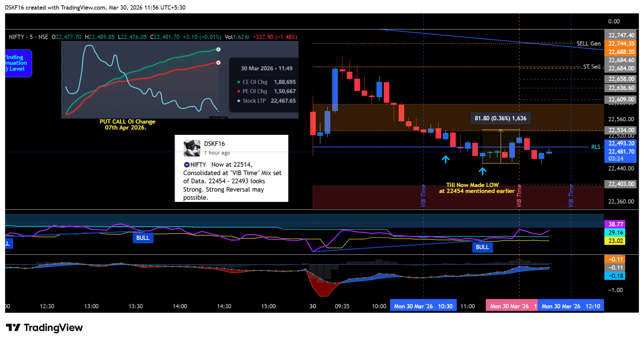The height and width of the screenshot is (342, 644).
Task: Click the 22,403.00 price label
Action: 621,184
